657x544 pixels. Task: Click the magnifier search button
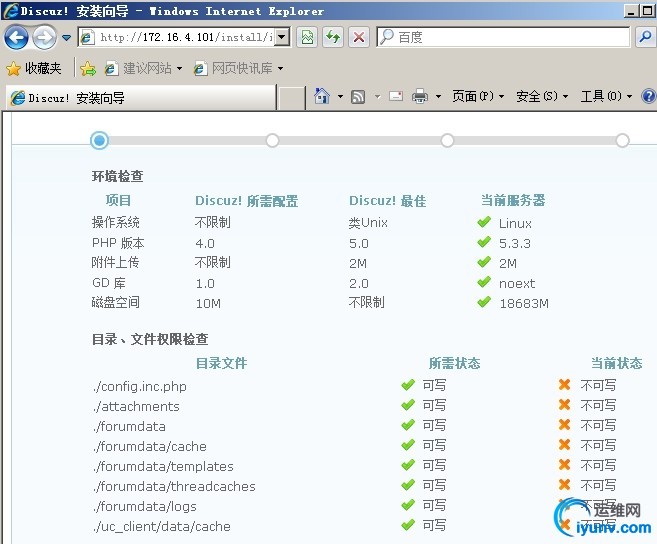click(645, 37)
